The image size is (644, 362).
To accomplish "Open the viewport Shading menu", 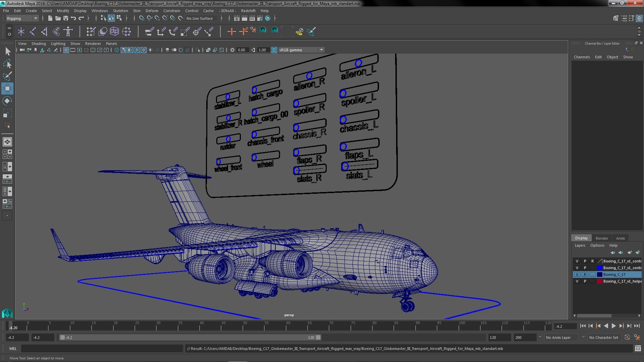I will [39, 44].
